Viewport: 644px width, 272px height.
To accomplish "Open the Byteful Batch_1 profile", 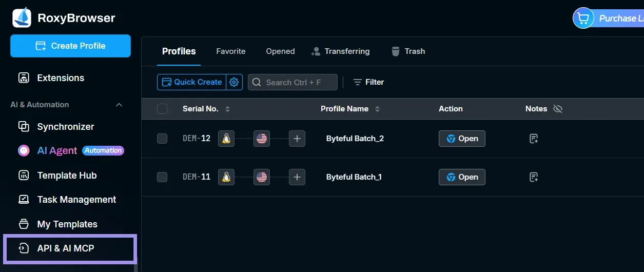I will coord(462,177).
